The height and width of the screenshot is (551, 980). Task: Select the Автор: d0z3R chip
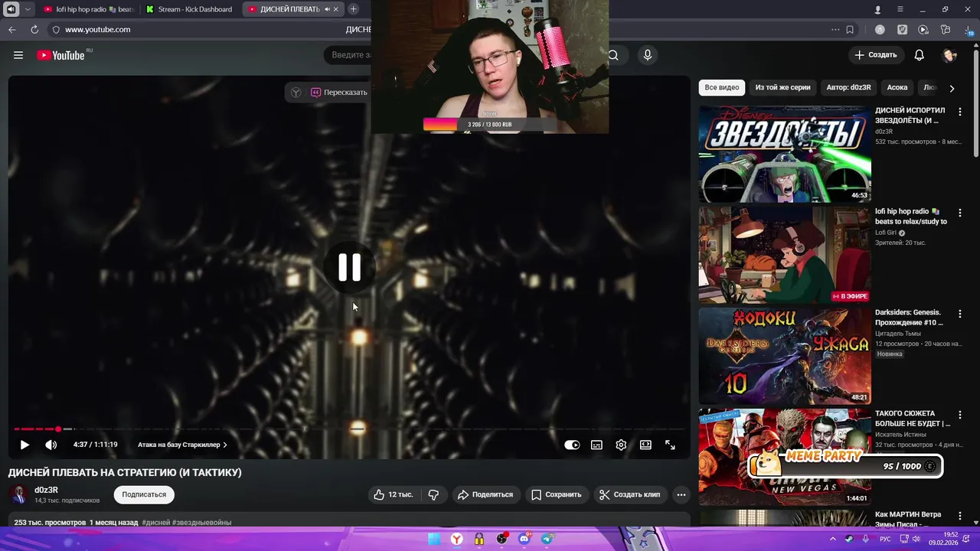pyautogui.click(x=848, y=87)
